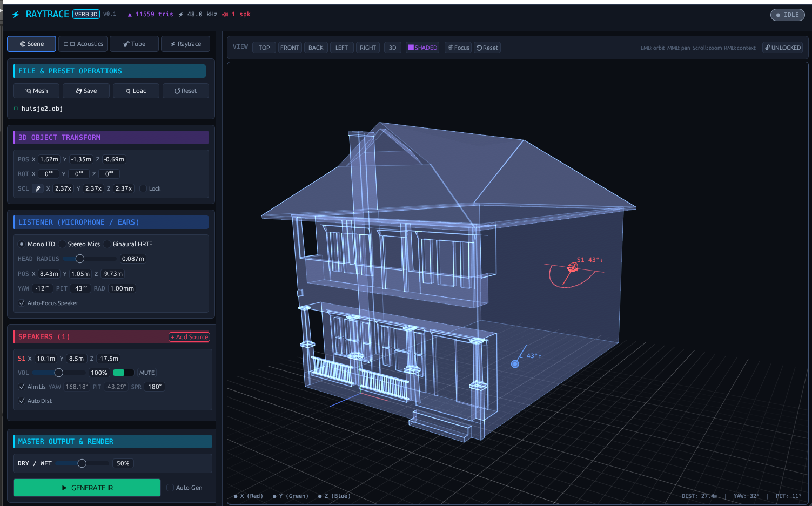Select Mono ITD listener mode
The width and height of the screenshot is (812, 506).
click(22, 244)
